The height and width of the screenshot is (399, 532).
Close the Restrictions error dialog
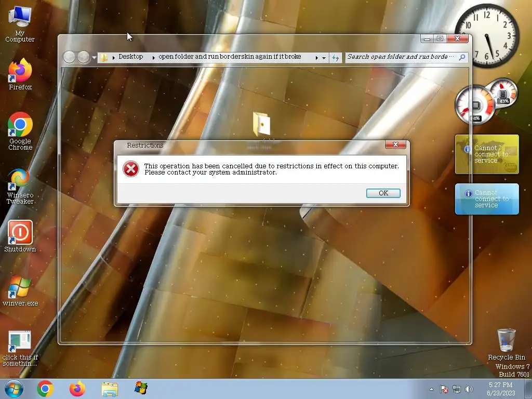[395, 144]
